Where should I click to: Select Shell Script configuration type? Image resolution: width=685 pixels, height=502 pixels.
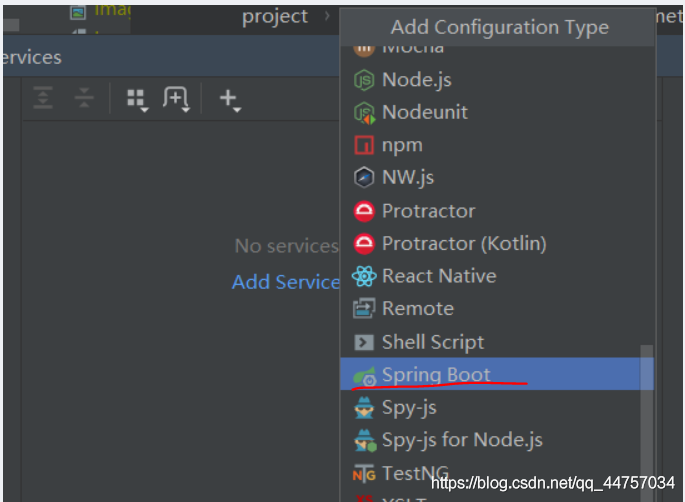click(x=497, y=342)
